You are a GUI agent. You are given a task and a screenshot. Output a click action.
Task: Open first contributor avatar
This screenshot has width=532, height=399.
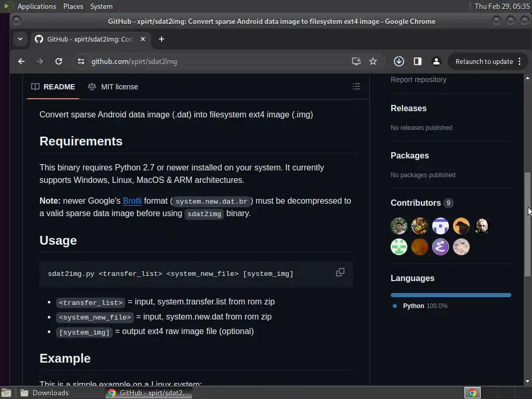coord(398,226)
